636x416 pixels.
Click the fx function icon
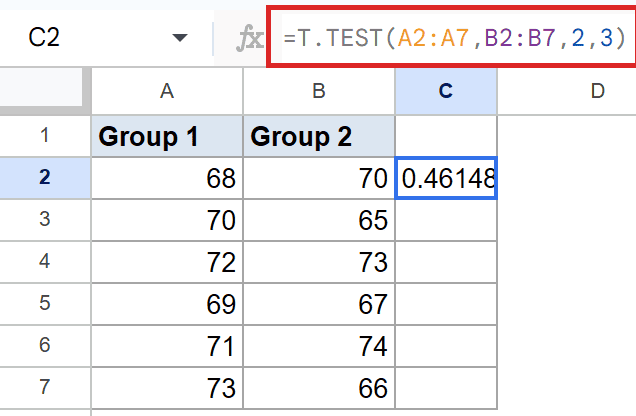(249, 39)
